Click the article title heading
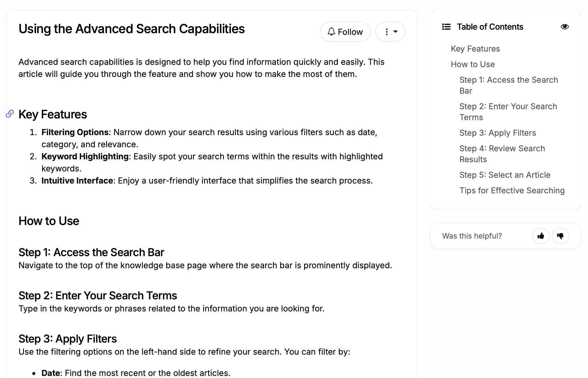 point(131,29)
